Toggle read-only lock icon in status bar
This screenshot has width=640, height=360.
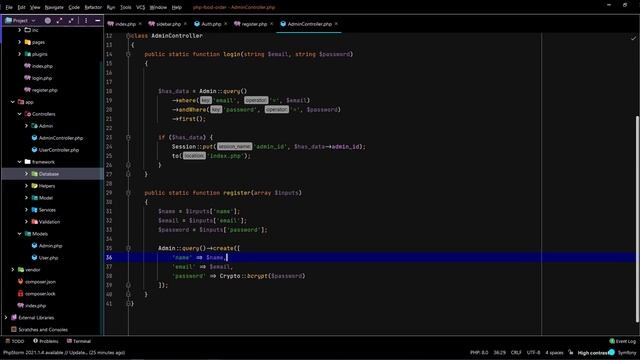pyautogui.click(x=571, y=353)
